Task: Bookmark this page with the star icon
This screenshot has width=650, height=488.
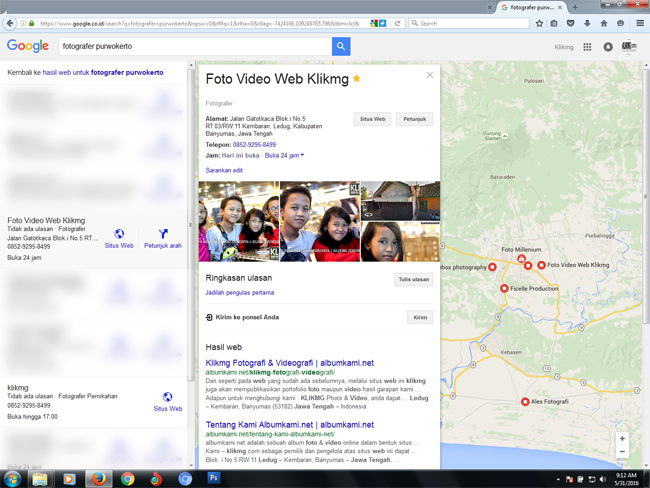Action: (x=539, y=23)
